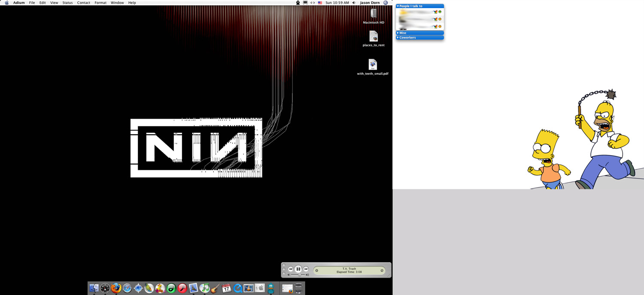Screen dimensions: 644x295
Task: Open the Window menu
Action: click(x=117, y=3)
